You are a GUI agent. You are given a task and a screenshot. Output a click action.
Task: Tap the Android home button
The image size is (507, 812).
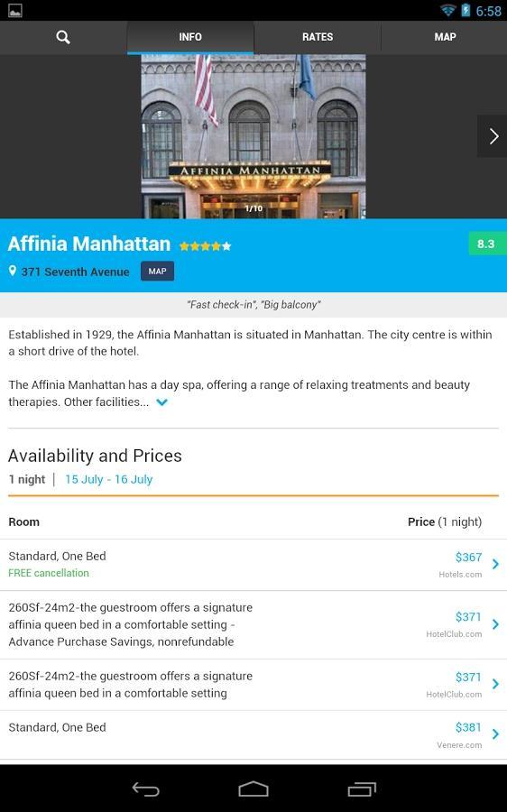click(253, 789)
